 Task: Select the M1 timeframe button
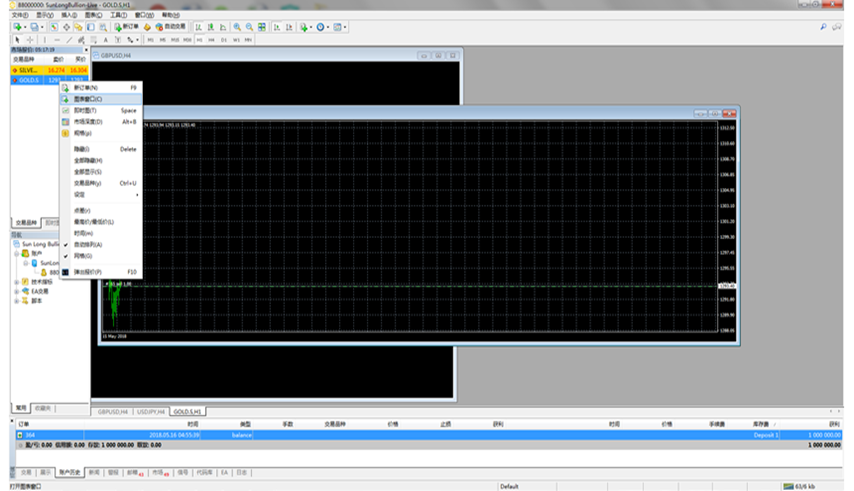pyautogui.click(x=150, y=40)
